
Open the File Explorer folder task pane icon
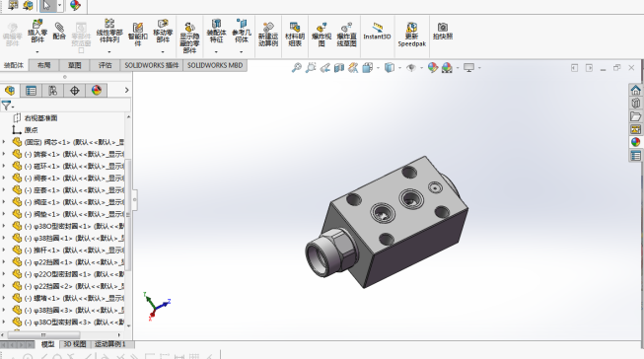tap(636, 116)
